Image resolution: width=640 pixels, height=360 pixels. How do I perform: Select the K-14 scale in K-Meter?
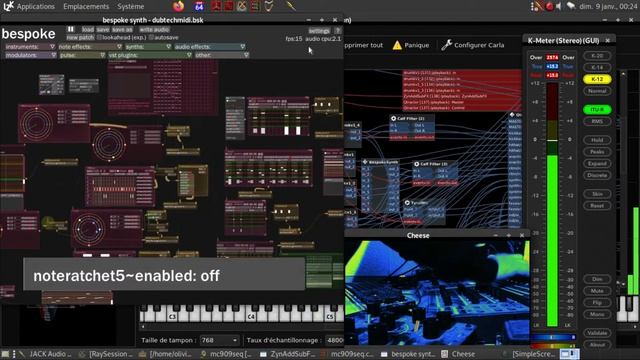[597, 67]
